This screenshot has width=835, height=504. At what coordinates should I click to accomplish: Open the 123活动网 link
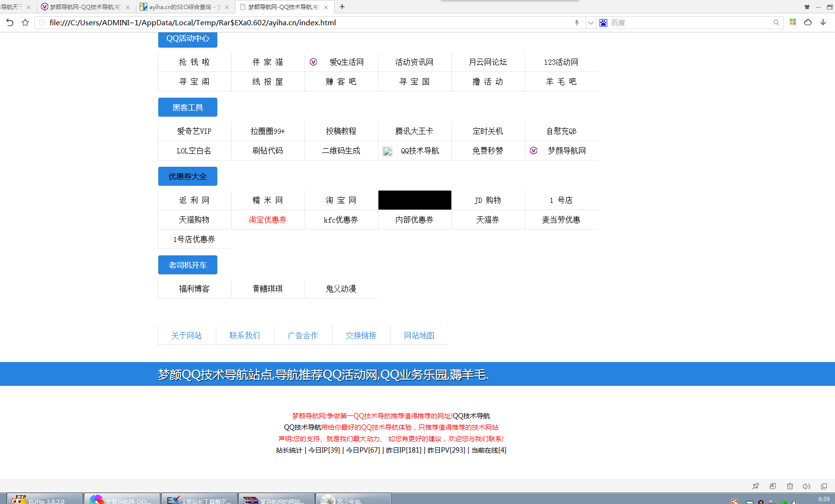pos(561,62)
